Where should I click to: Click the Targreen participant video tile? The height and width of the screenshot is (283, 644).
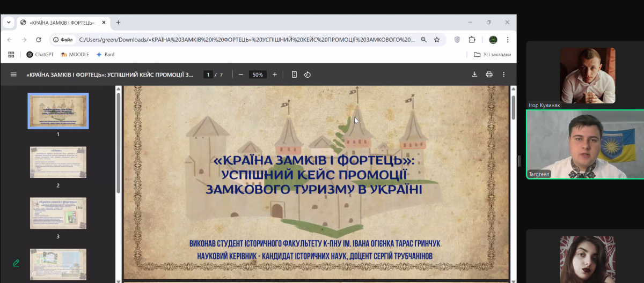pos(585,145)
